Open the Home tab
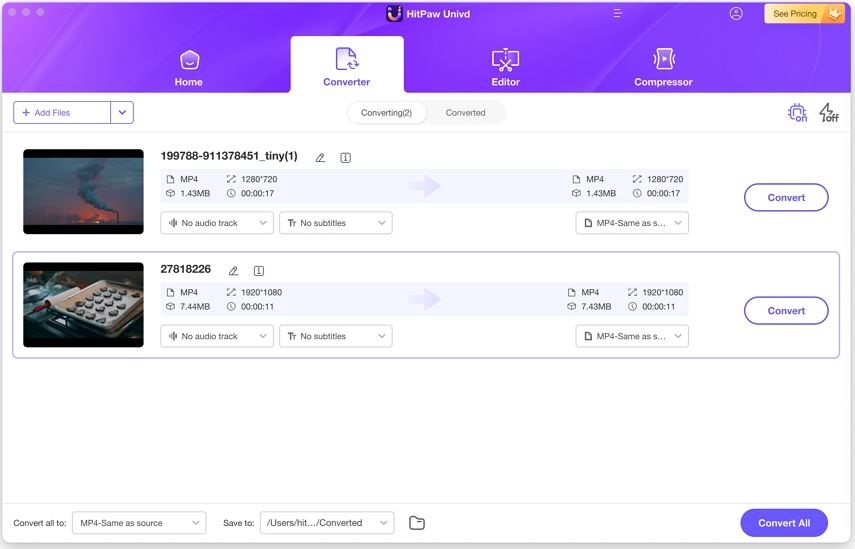Screen dimensions: 855x549 point(189,69)
